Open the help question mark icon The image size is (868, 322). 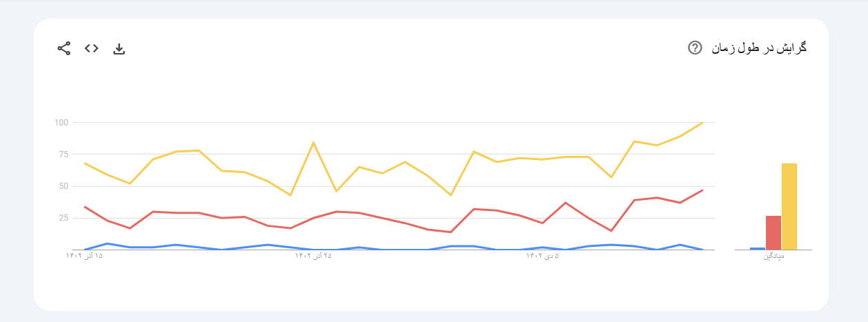tap(695, 48)
